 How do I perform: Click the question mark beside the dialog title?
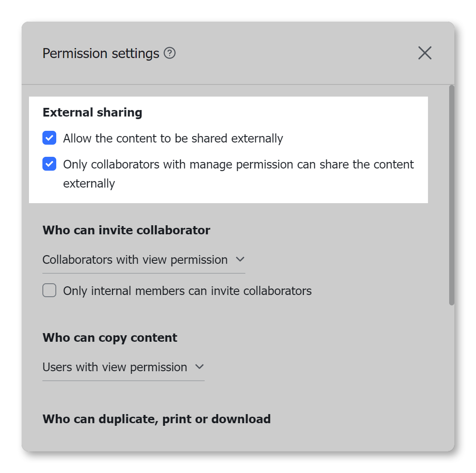(x=170, y=53)
